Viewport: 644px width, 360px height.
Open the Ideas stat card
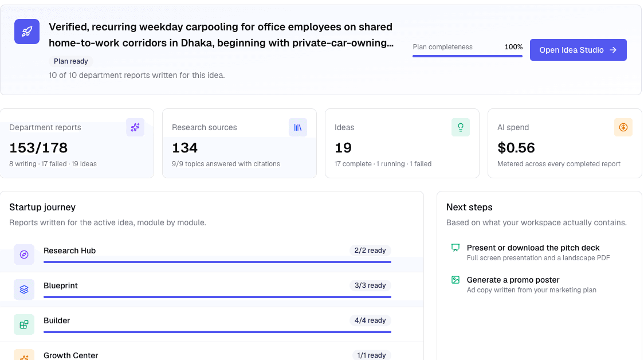402,143
